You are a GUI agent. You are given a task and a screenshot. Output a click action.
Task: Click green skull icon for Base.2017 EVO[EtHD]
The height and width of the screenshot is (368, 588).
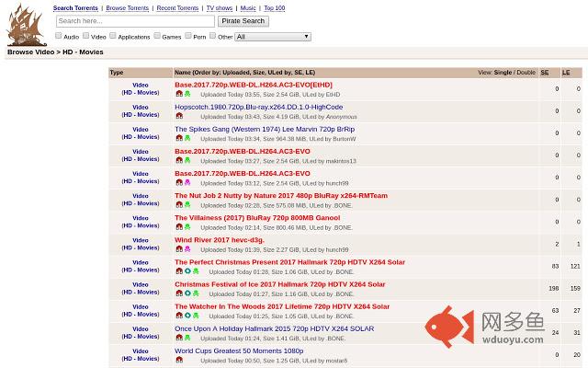187,94
